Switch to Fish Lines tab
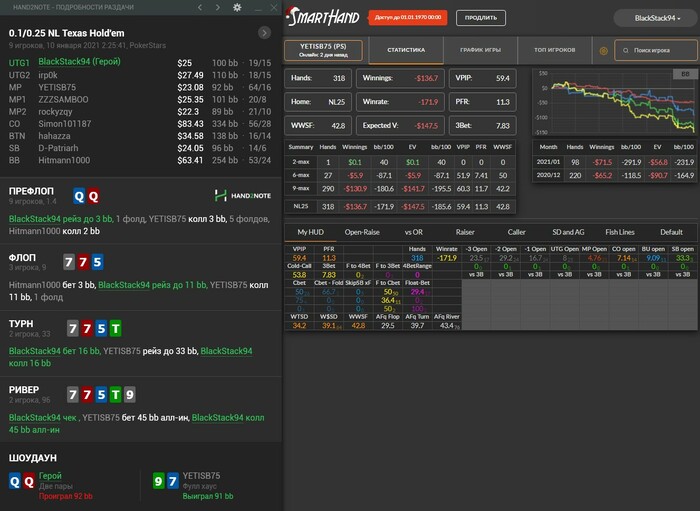This screenshot has height=511, width=700. tap(620, 232)
